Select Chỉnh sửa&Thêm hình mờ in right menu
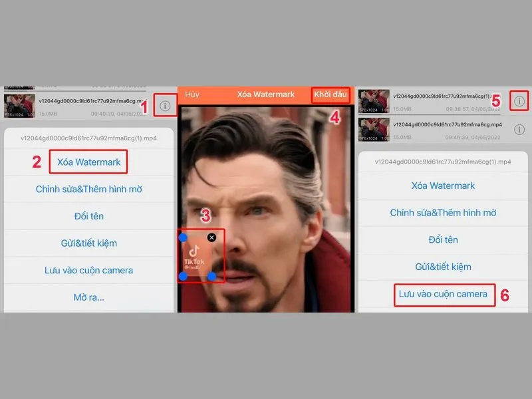 [x=443, y=213]
